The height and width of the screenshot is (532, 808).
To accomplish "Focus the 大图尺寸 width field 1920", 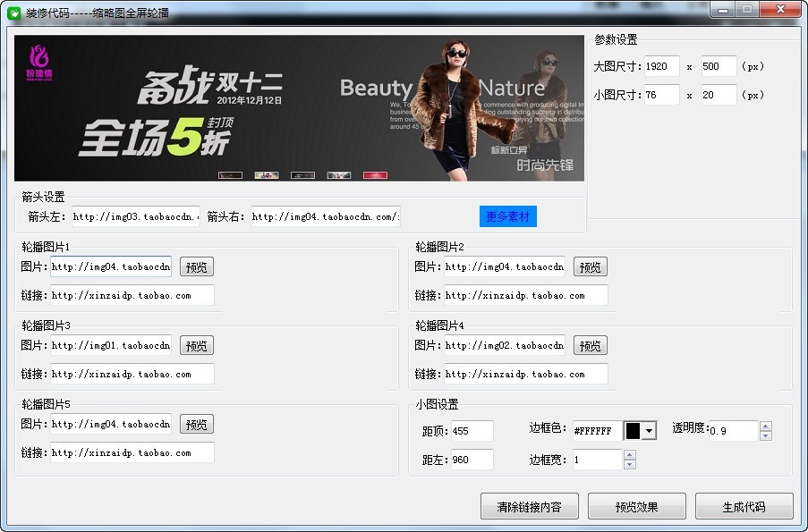I will click(661, 66).
